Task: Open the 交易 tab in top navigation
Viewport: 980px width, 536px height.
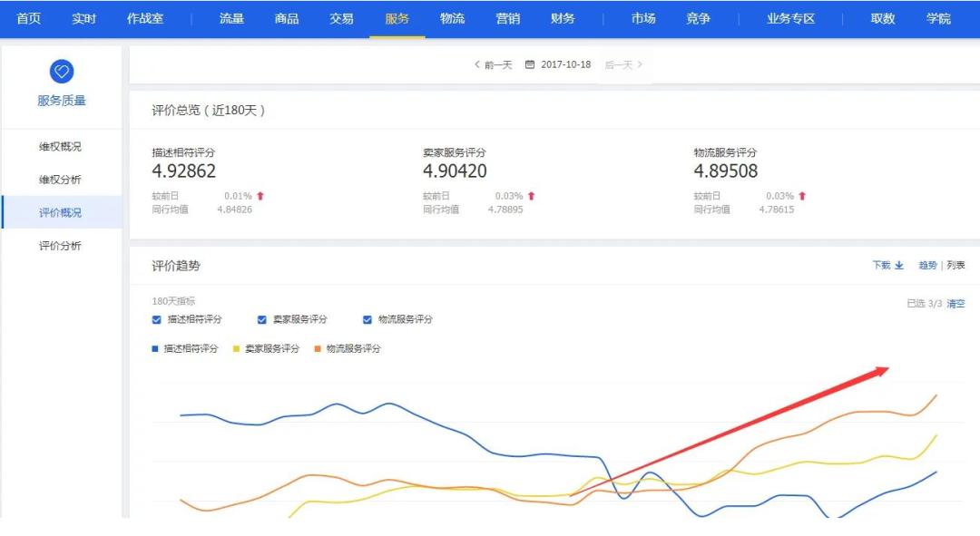Action: tap(340, 17)
